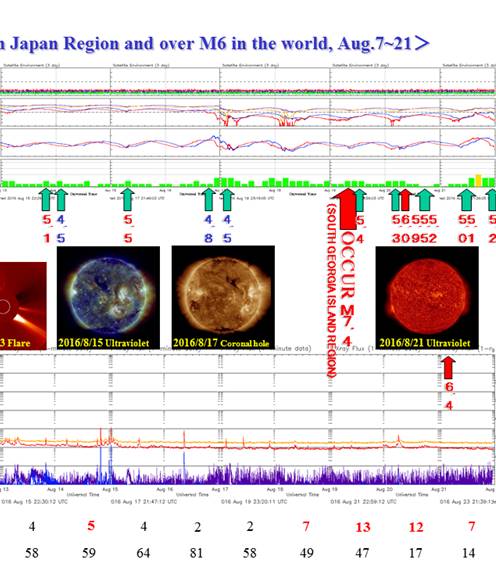Image resolution: width=496 pixels, height=563 pixels.
Task: Click the small red arrow in the Aug 20 chart
Action: 405,200
